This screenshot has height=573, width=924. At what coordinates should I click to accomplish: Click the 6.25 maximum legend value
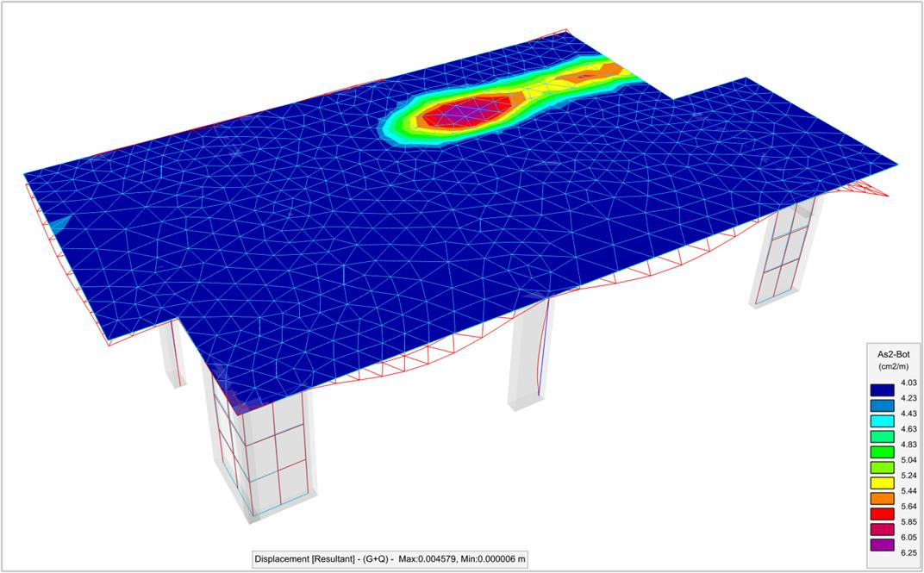pos(908,552)
